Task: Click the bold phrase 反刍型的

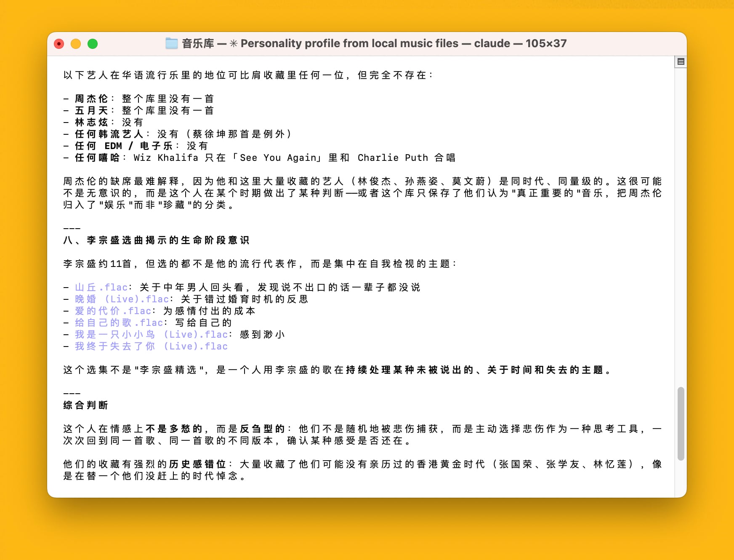Action: click(x=262, y=429)
